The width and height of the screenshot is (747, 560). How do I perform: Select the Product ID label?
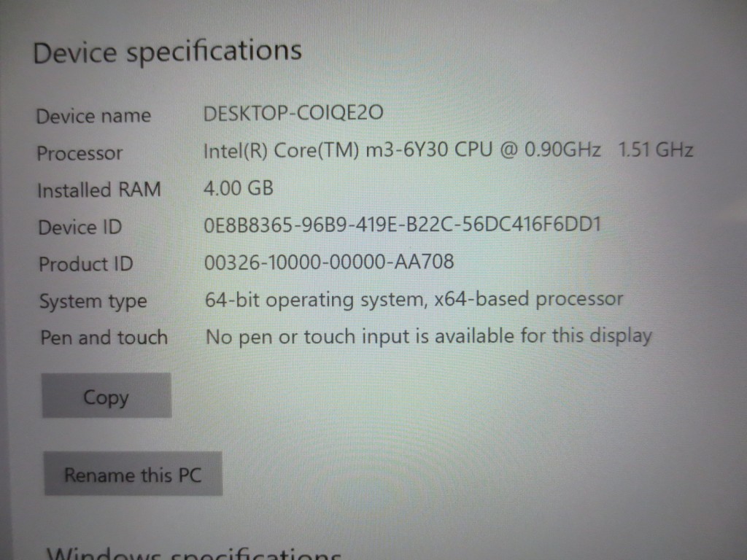[86, 264]
